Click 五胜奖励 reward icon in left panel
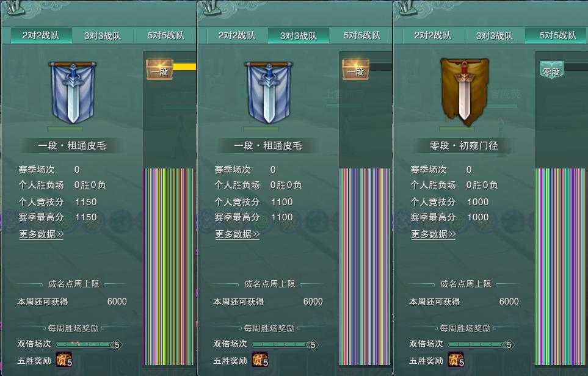This screenshot has height=376, width=588. pos(64,360)
